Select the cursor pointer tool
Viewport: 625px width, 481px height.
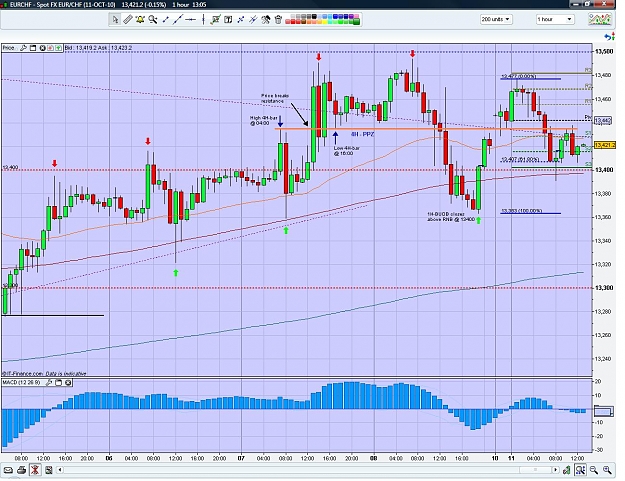[x=115, y=19]
